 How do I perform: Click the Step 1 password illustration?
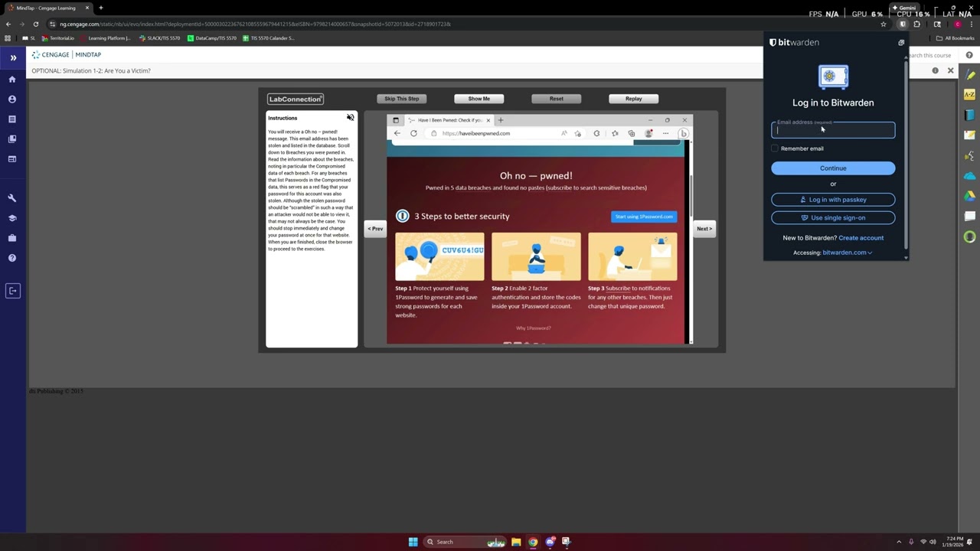click(x=439, y=256)
